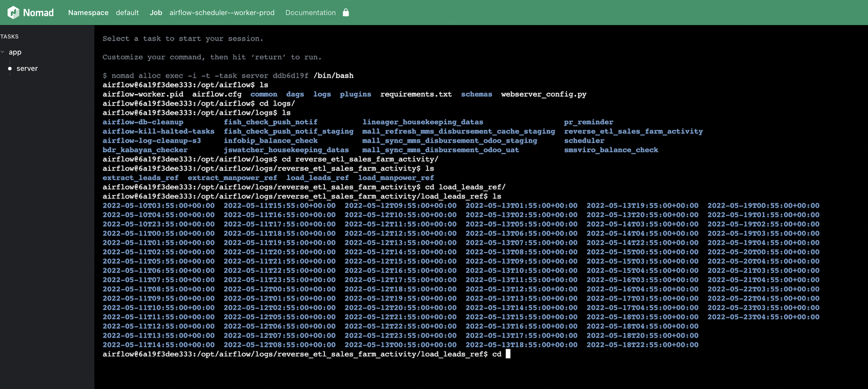Screen dimensions: 868x389
Task: Click mall_sync_mms_disbursement_odoo_uat folder name
Action: 441,150
